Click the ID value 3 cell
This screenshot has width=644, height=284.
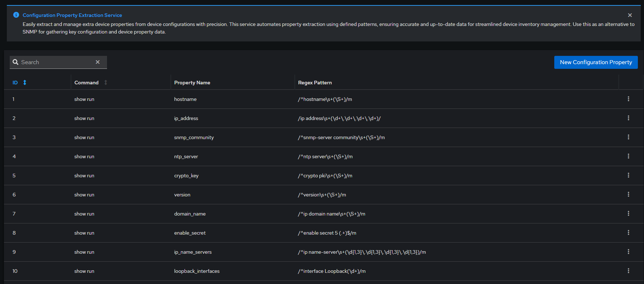pyautogui.click(x=14, y=137)
